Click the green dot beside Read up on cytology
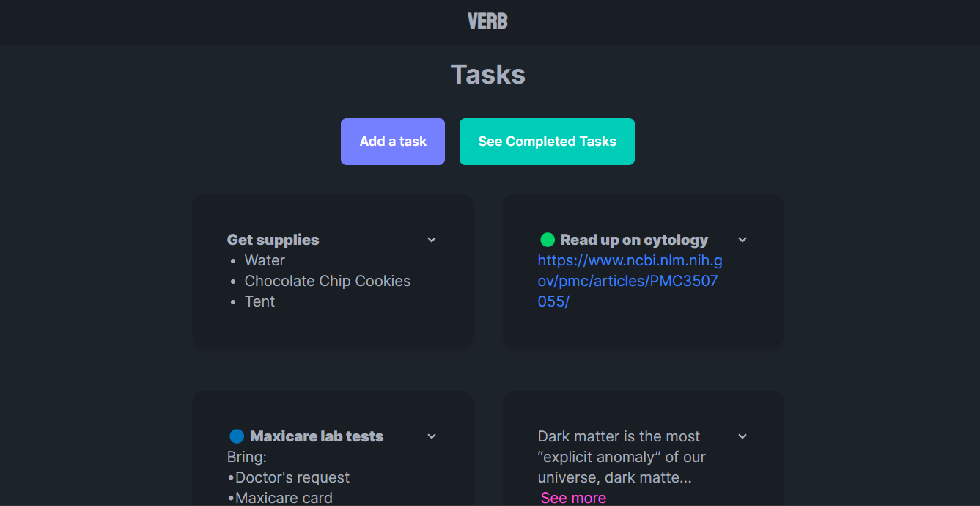Screen dimensions: 980x506 [x=548, y=240]
